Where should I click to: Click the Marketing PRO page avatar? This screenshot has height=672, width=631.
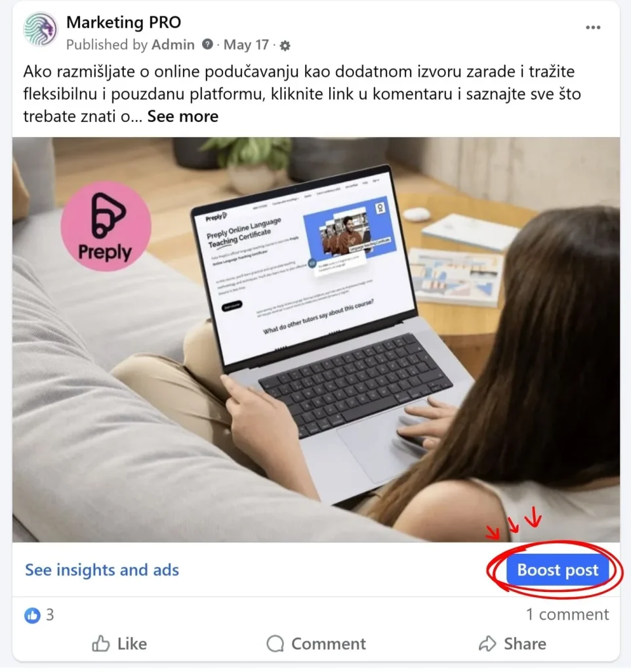pyautogui.click(x=40, y=29)
